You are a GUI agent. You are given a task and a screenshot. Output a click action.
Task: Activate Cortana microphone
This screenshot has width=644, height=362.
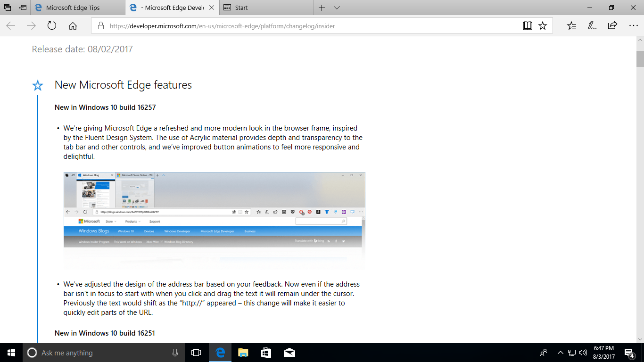pos(175,353)
